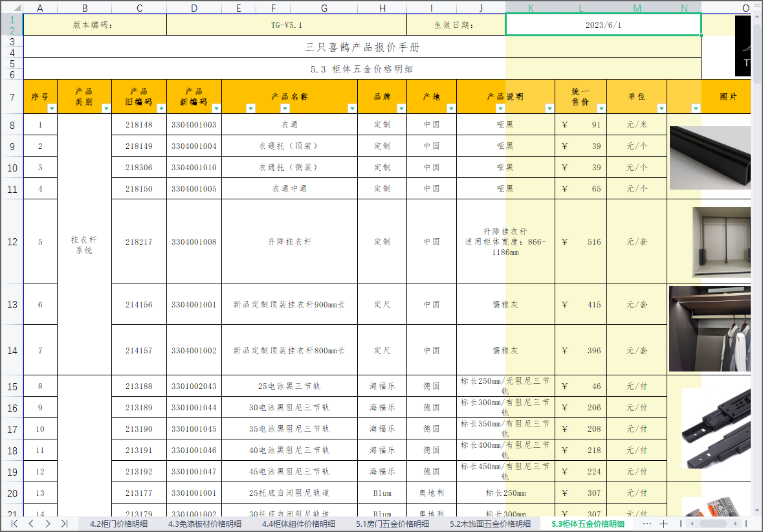Select the 奥地利 origin cell in row 20
The width and height of the screenshot is (763, 532).
[432, 493]
